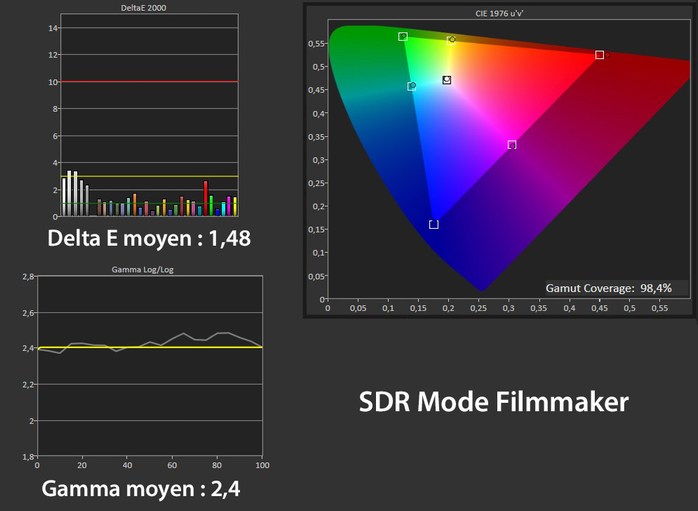
Task: Click the yellow 2.4 gamma reference line
Action: [150, 348]
